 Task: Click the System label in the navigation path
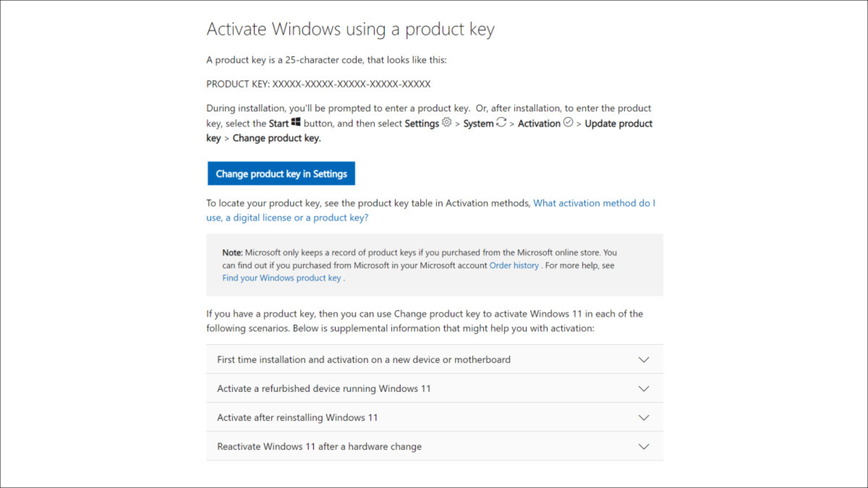(478, 123)
